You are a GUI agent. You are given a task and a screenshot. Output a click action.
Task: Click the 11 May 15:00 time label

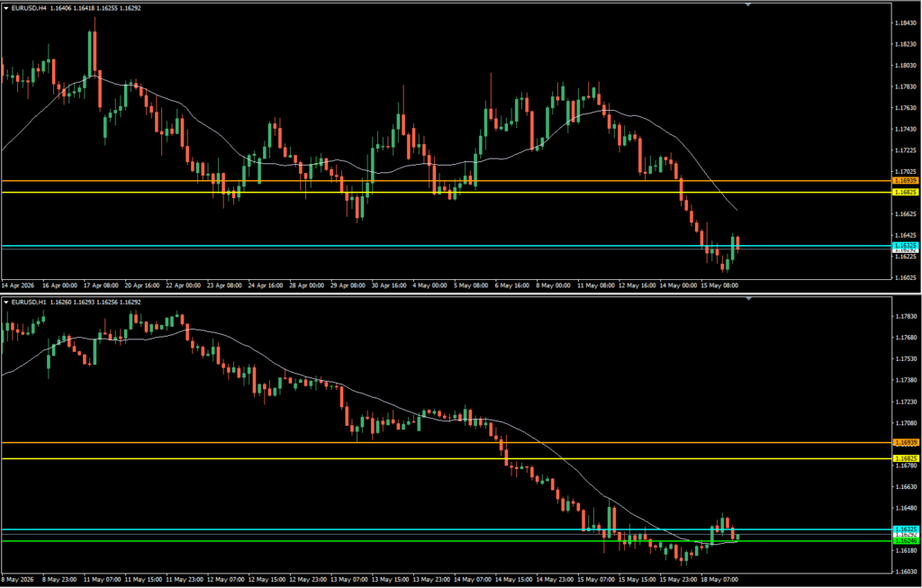pyautogui.click(x=142, y=579)
